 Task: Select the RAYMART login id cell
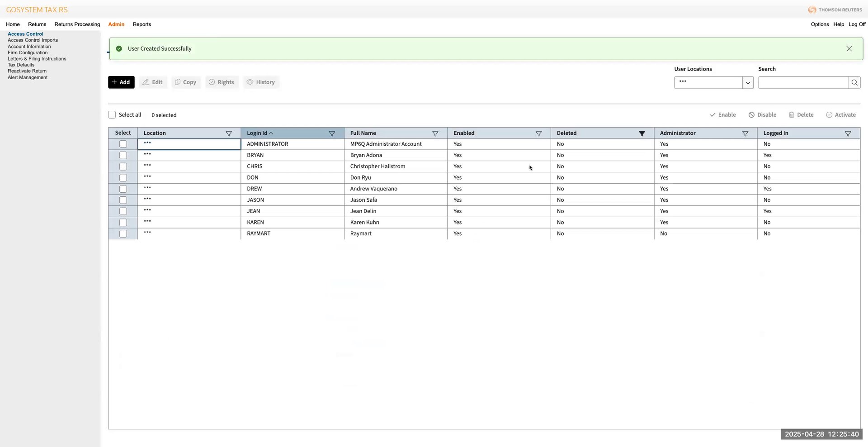[292, 234]
